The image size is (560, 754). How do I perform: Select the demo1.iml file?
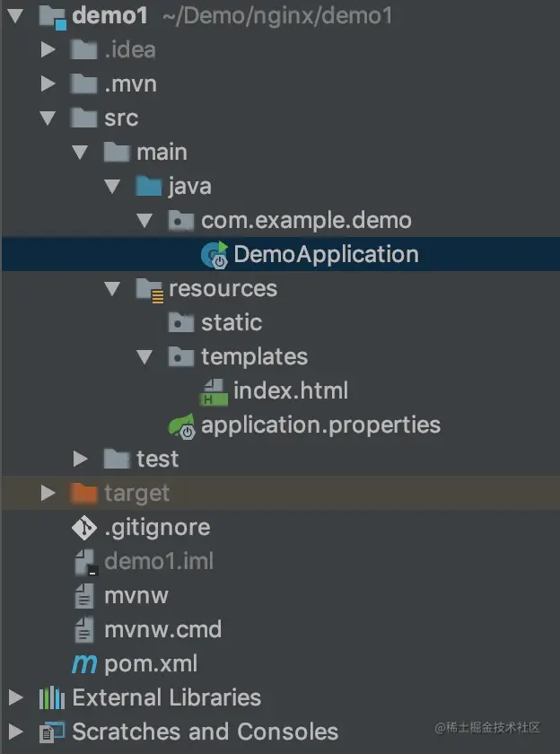pyautogui.click(x=280, y=561)
